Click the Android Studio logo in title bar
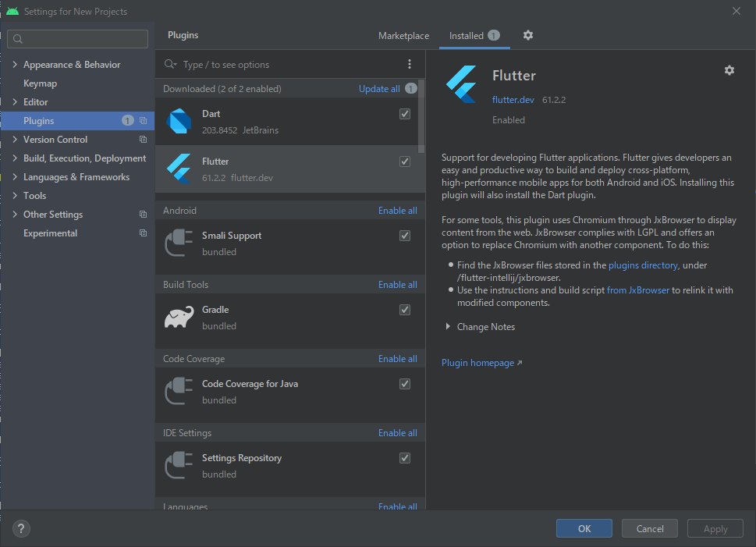The image size is (756, 547). pyautogui.click(x=12, y=11)
